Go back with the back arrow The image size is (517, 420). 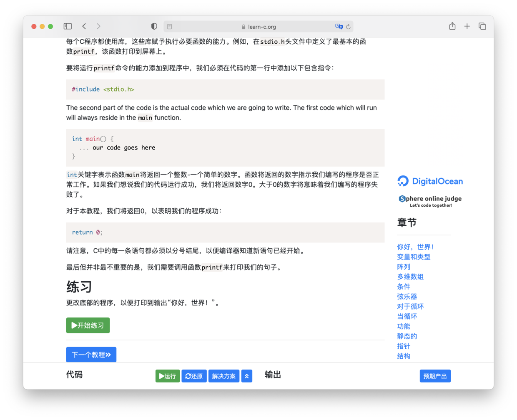click(x=84, y=26)
